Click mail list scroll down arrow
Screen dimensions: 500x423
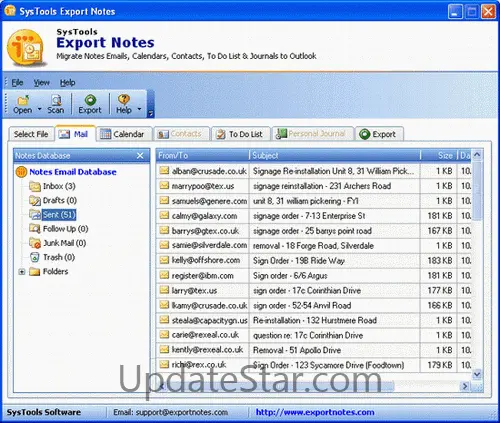[x=477, y=374]
